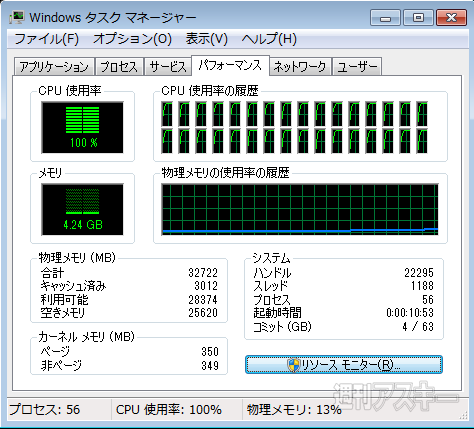Open the ヘルプ(H) menu
Viewport: 474px width, 429px height.
(269, 39)
